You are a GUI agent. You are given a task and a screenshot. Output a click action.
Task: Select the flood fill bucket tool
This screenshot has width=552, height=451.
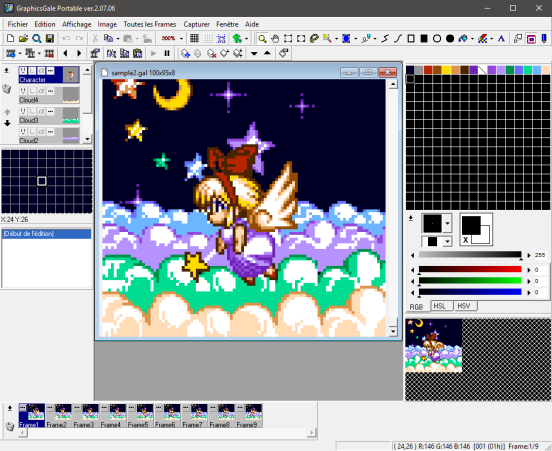(x=463, y=38)
